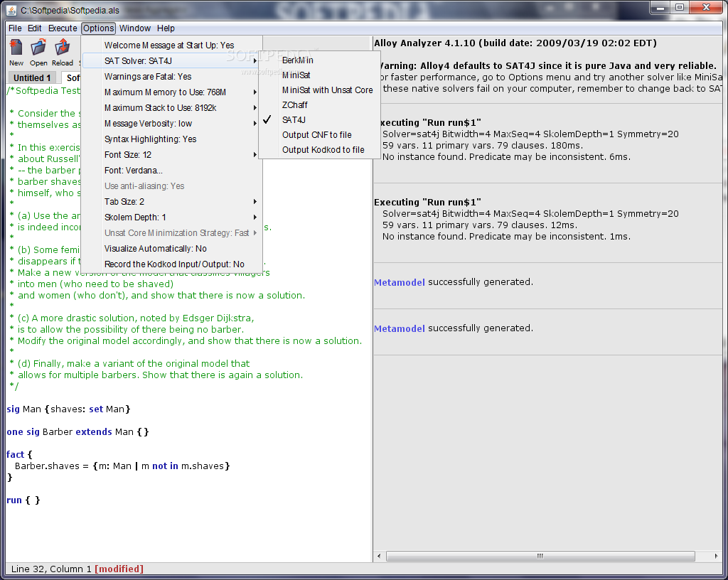Image resolution: width=728 pixels, height=580 pixels.
Task: Click the Open file toolbar icon
Action: click(38, 53)
